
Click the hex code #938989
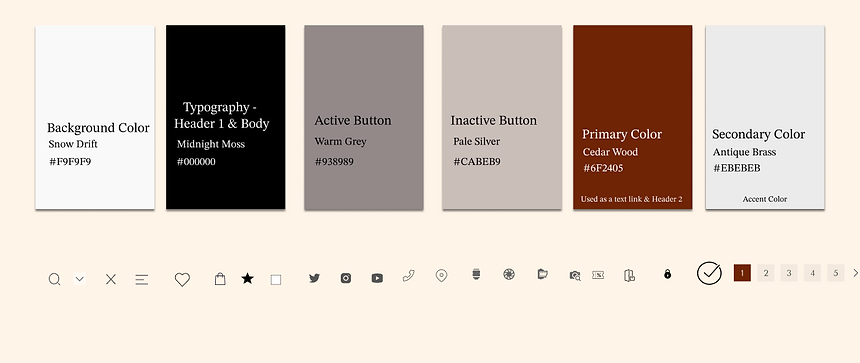(334, 162)
